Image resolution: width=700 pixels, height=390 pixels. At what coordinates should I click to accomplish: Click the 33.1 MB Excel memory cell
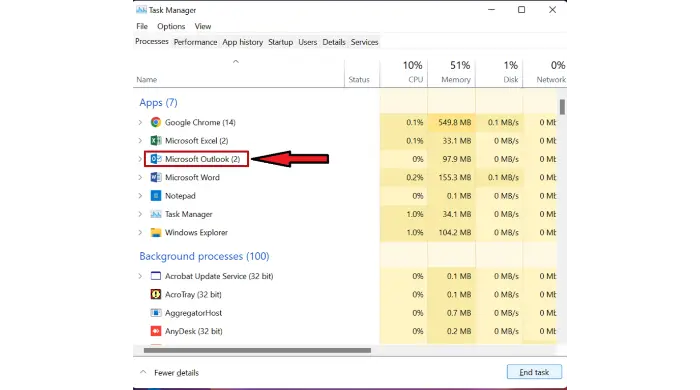pos(451,141)
